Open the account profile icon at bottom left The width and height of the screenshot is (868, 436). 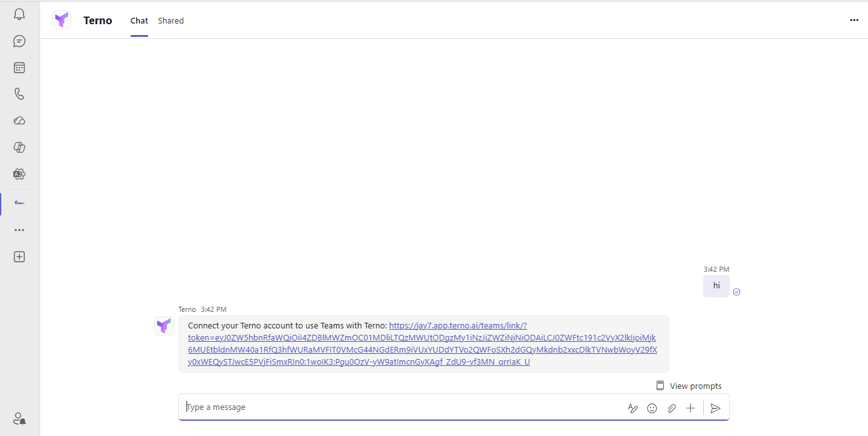click(19, 418)
